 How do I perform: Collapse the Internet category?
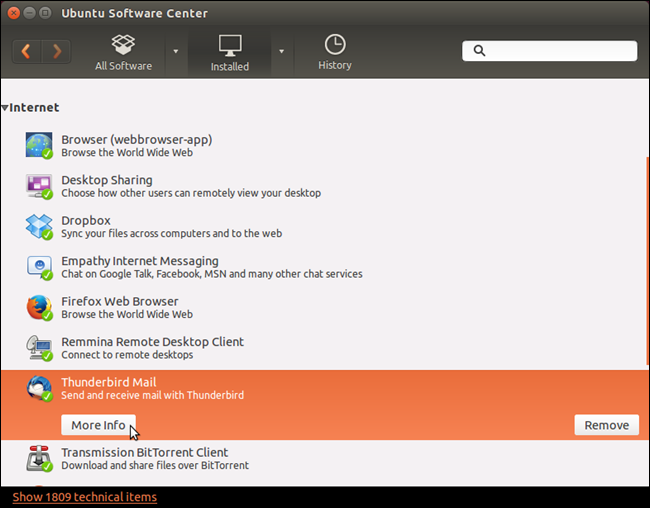tap(5, 108)
